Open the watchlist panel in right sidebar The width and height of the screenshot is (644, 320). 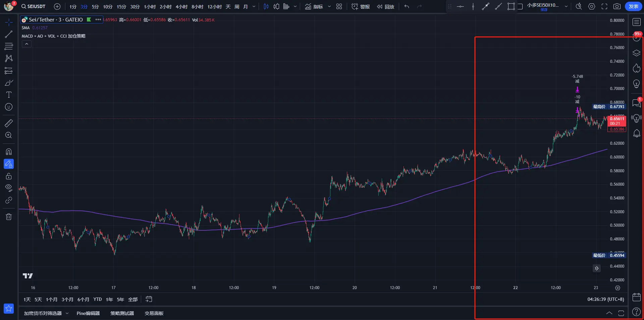coord(636,22)
